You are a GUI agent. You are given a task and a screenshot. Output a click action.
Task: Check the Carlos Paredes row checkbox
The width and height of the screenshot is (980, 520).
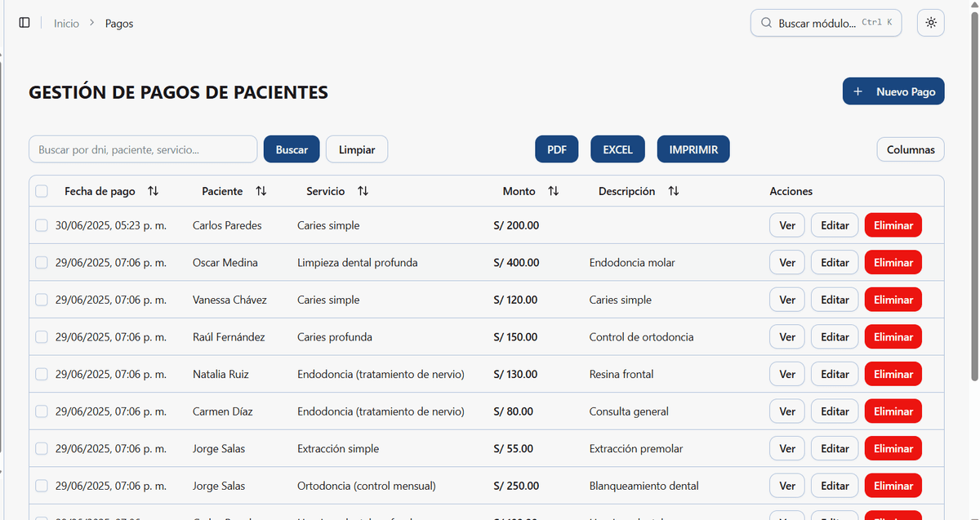point(42,224)
